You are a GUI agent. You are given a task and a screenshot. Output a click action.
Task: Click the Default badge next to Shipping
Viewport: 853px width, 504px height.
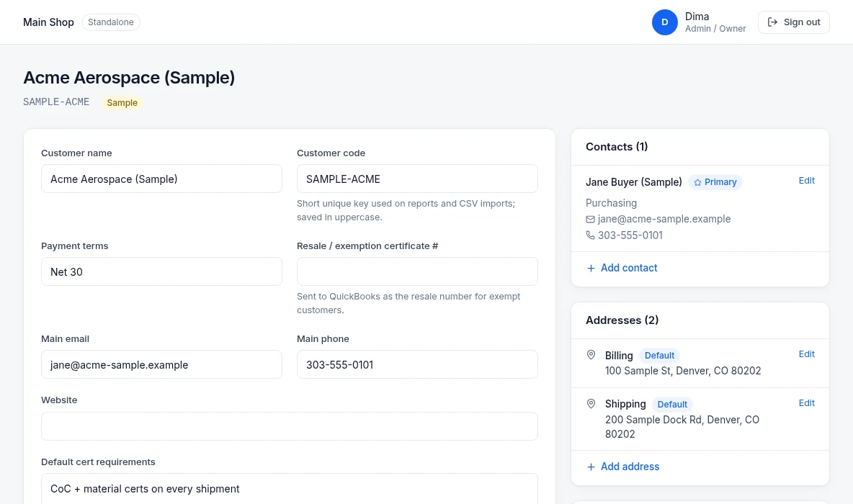(x=672, y=405)
